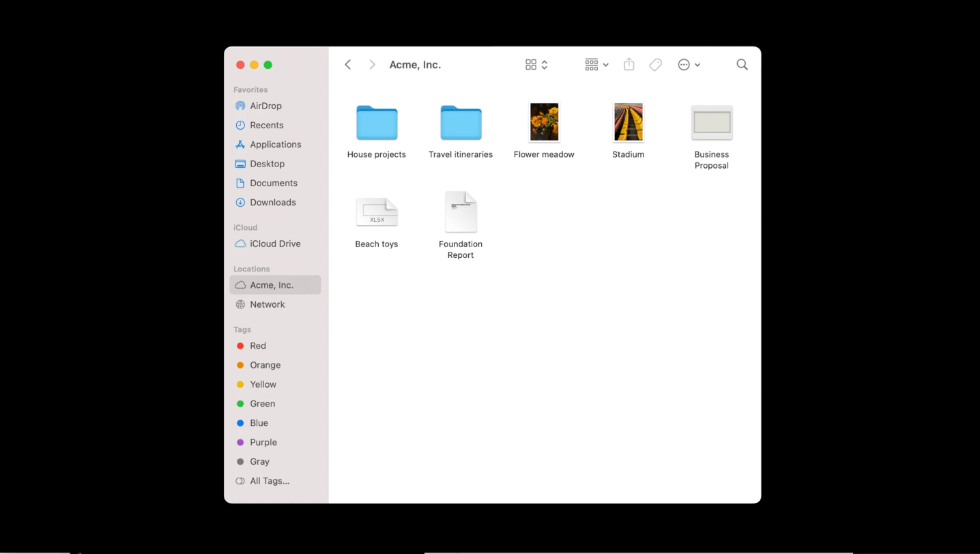Click the search magnifier icon
The height and width of the screenshot is (554, 980).
(x=742, y=65)
